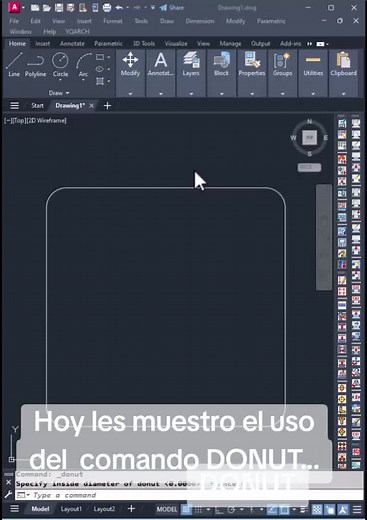Viewport: 367px width, 520px height.
Task: Click the command line wrench customize icon
Action: (x=8, y=495)
